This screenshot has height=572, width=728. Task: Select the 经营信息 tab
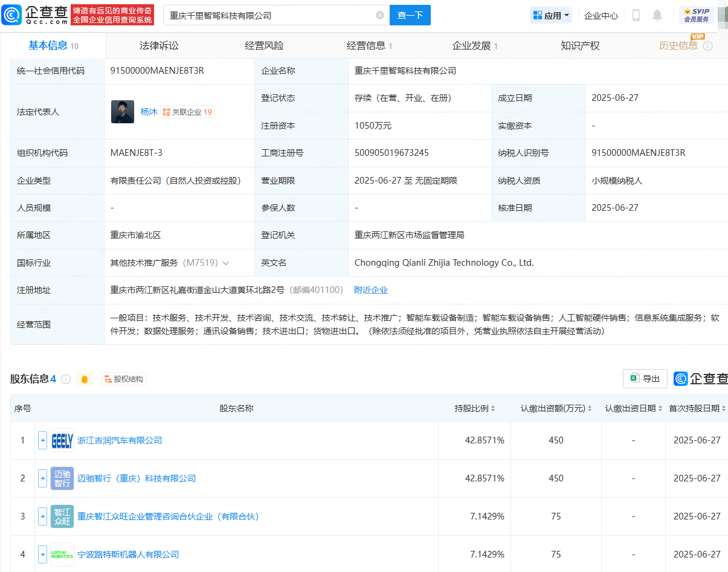tap(369, 45)
